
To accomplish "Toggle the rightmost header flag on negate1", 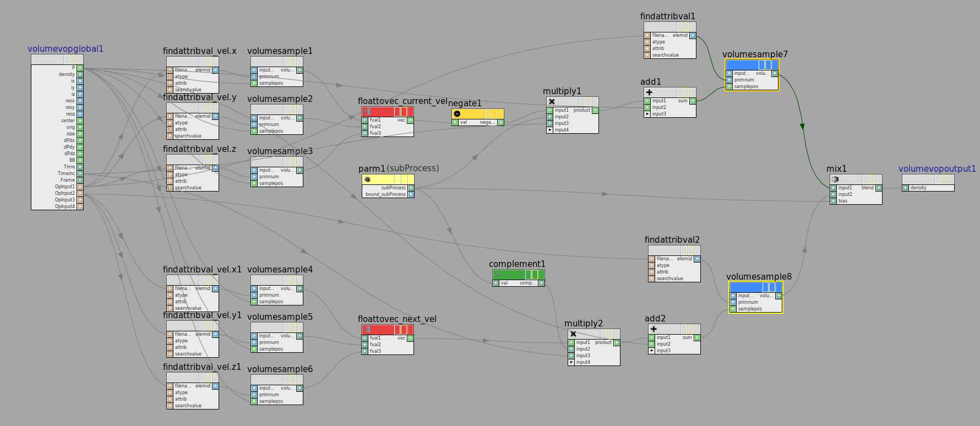I will (x=501, y=114).
